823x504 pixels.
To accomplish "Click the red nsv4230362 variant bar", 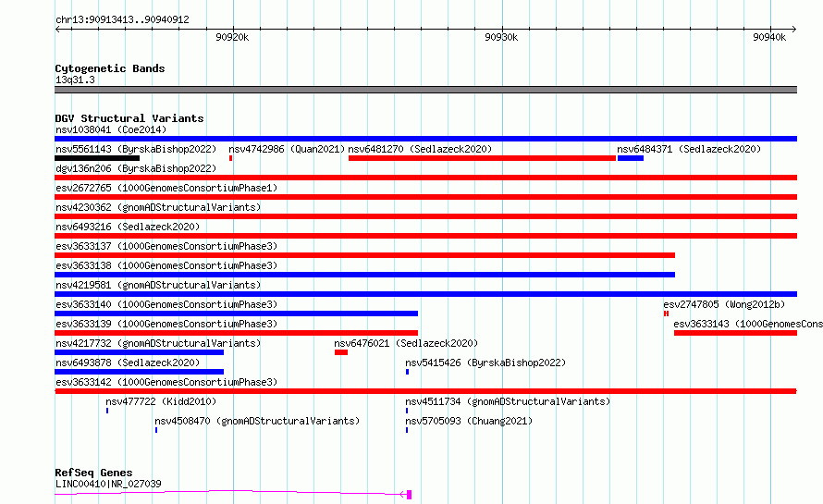I will (x=425, y=216).
